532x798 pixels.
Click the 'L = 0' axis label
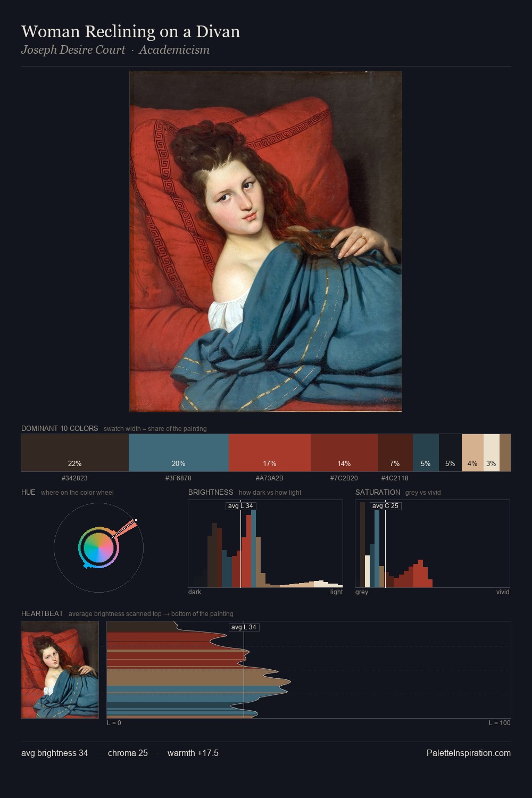(114, 723)
